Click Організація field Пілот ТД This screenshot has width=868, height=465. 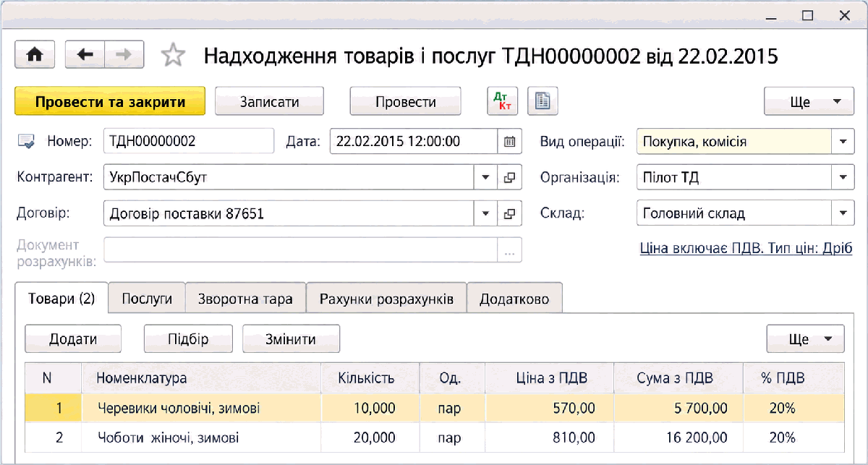(734, 177)
